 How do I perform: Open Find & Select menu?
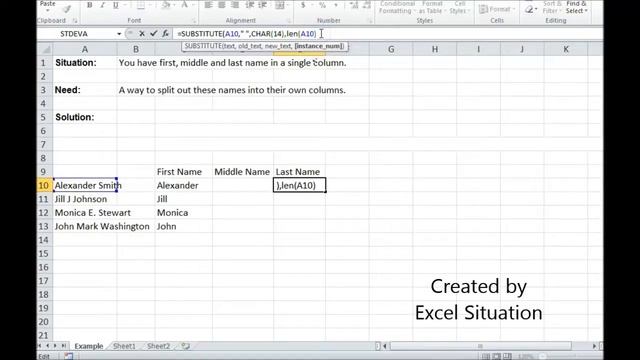[x=576, y=7]
